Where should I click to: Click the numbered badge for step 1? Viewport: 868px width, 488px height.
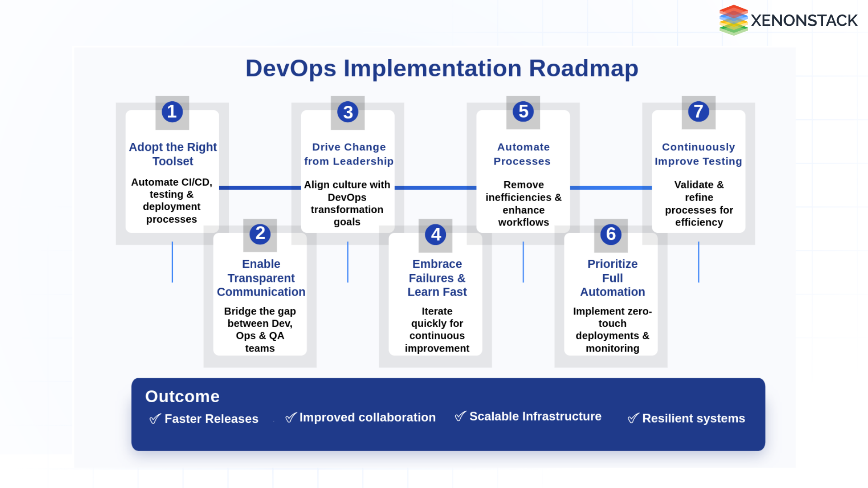(x=172, y=112)
